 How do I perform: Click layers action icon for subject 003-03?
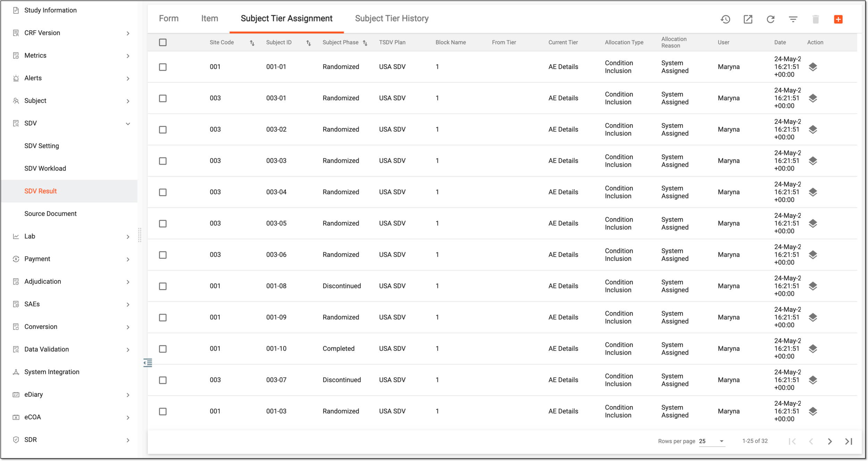click(x=813, y=160)
